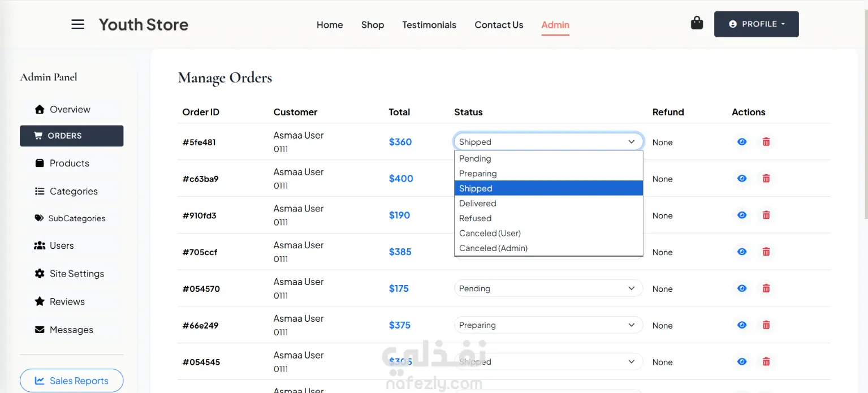The height and width of the screenshot is (393, 868).
Task: Delete order #705ccf trash icon
Action: pos(766,252)
